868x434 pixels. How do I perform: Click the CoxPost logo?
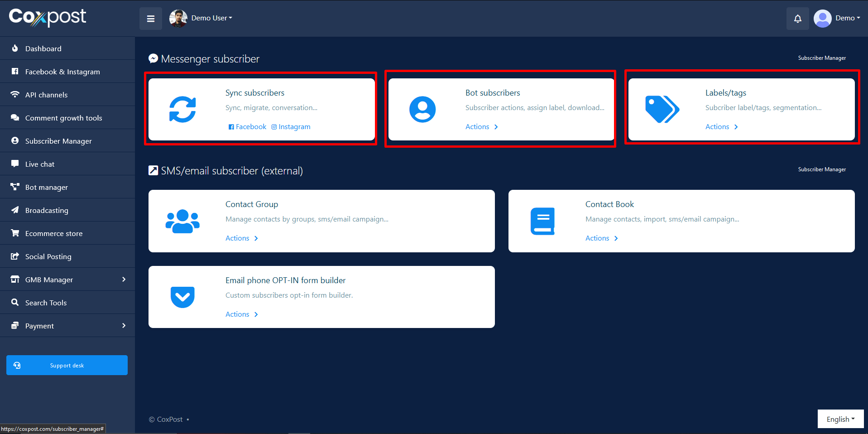[48, 17]
